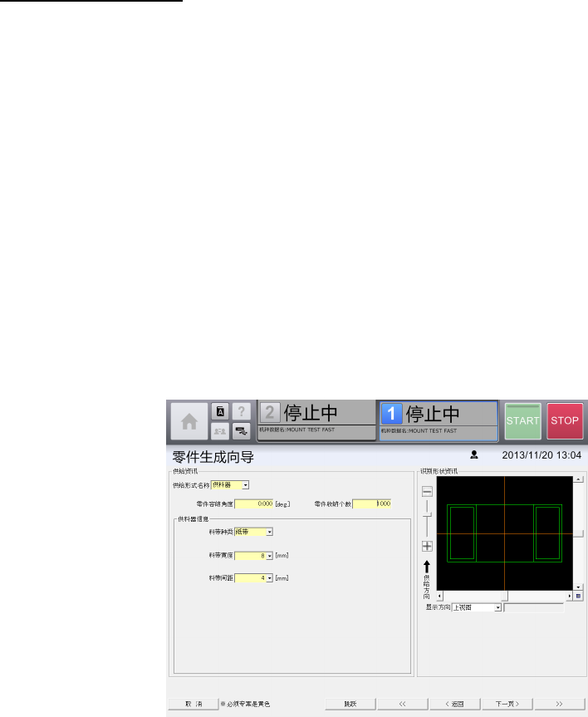Click right arrow of preview horizontal scrollbar
Screen dimensions: 588x717
[569, 596]
